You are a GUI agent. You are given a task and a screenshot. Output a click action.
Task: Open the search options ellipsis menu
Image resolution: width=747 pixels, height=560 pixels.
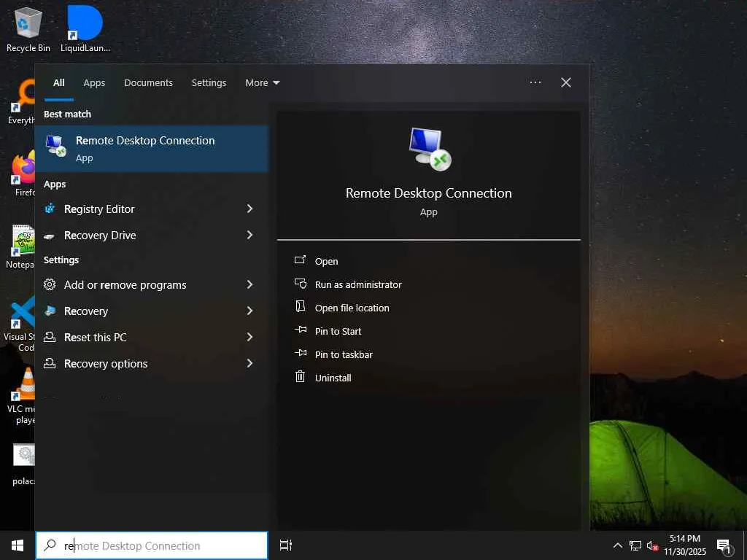point(535,82)
